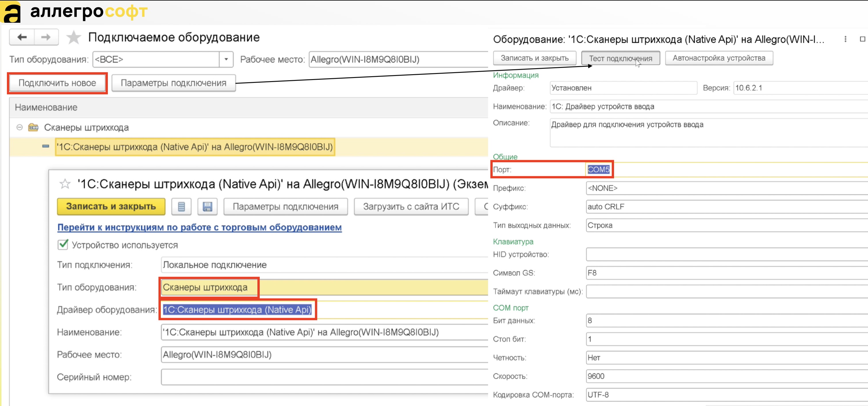Select the '1С:Сканеры штрихкода (Native Api)' tree row

pos(195,147)
